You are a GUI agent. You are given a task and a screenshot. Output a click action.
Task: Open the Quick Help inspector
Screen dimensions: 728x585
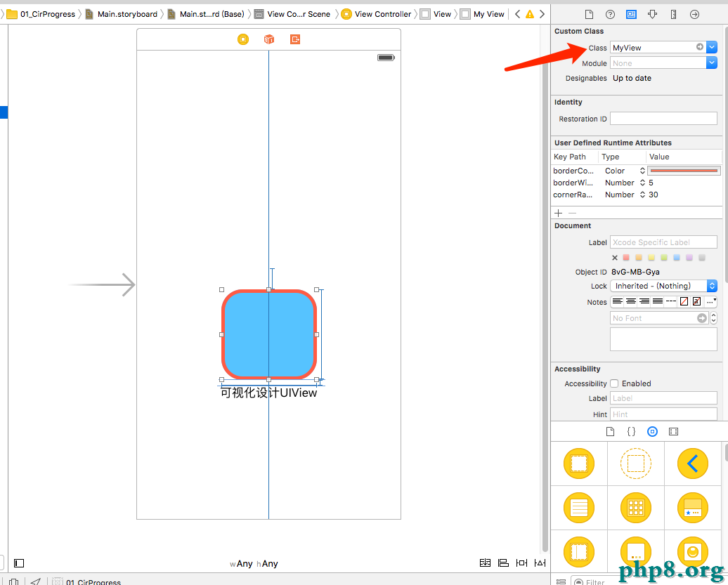pyautogui.click(x=610, y=14)
